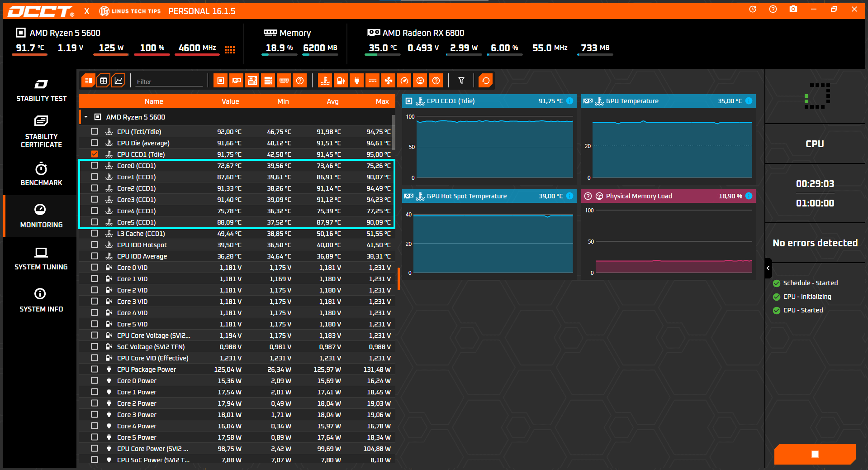Click the GPU device filter icon
This screenshot has width=868, height=470.
pyautogui.click(x=236, y=81)
